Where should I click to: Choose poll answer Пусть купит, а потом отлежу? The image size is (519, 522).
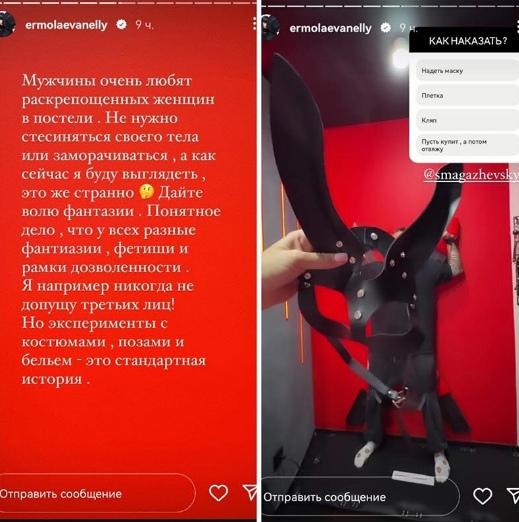(468, 145)
